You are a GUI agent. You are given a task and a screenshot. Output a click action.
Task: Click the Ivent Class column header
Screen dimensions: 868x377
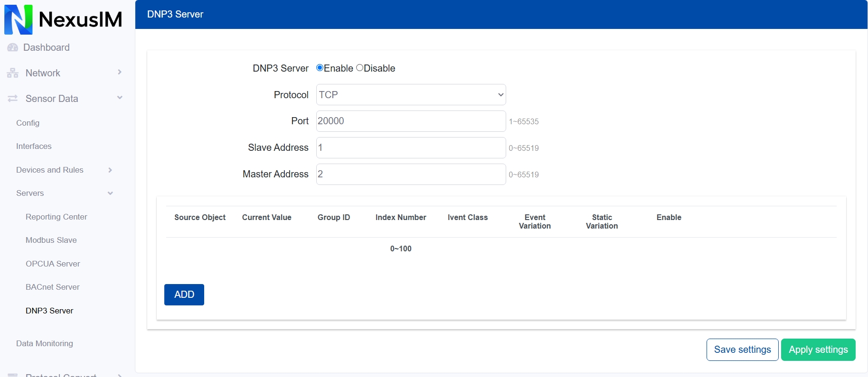pyautogui.click(x=468, y=217)
